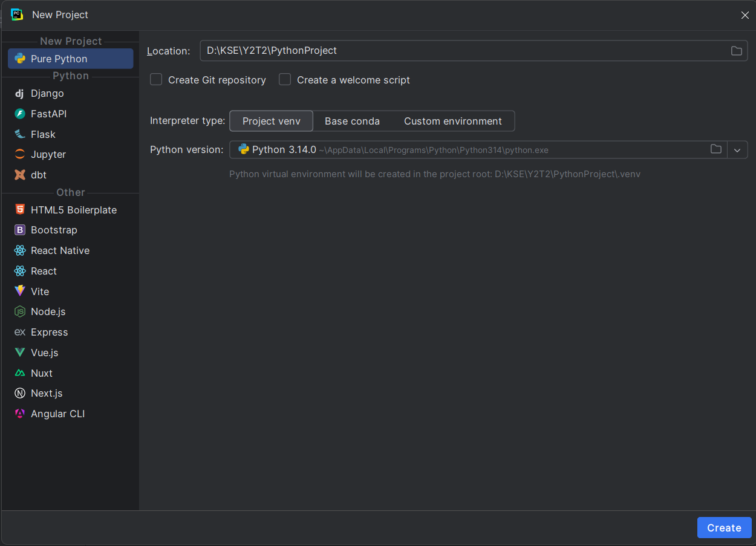Select the Jupyter project icon
The width and height of the screenshot is (756, 546).
[x=19, y=154]
